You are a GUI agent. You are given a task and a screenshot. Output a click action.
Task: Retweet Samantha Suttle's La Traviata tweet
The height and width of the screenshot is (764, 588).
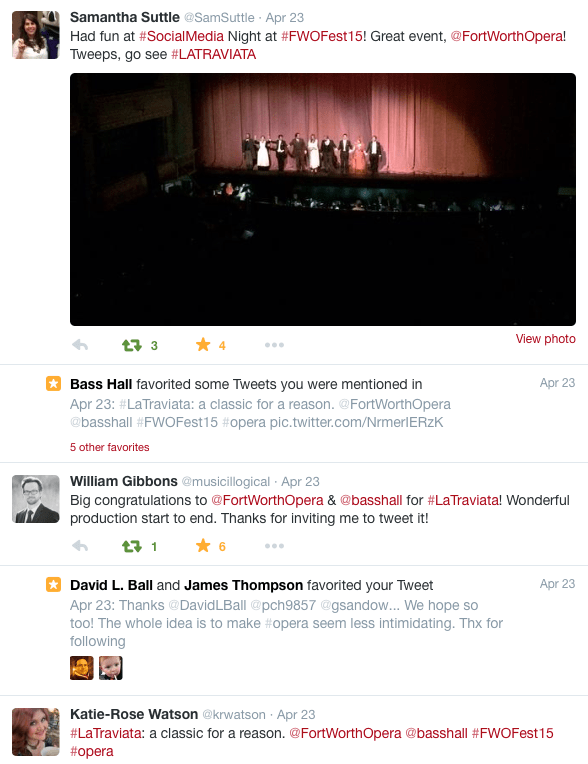click(132, 345)
